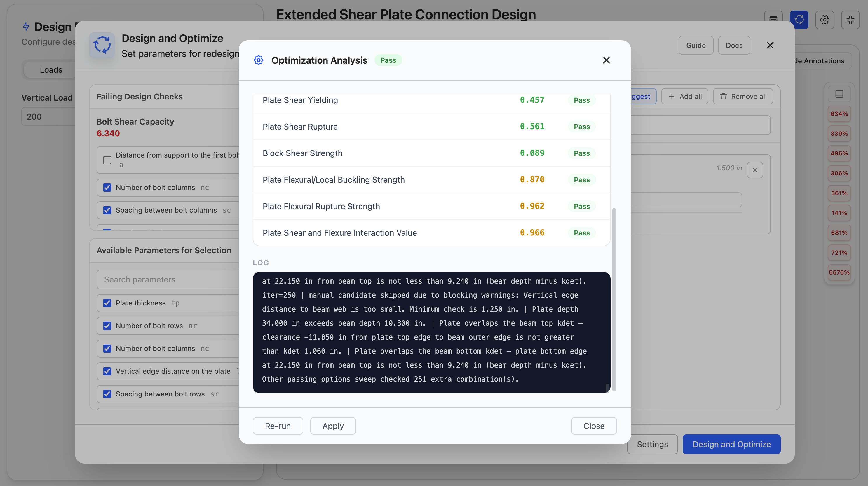Click the 306% utilization badge
The height and width of the screenshot is (486, 868).
point(839,174)
